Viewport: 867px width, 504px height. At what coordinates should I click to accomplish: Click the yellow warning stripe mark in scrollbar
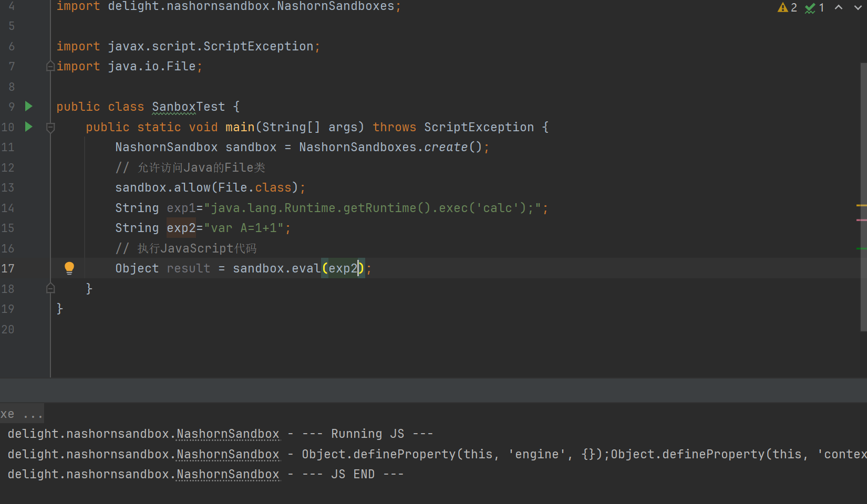pyautogui.click(x=861, y=205)
